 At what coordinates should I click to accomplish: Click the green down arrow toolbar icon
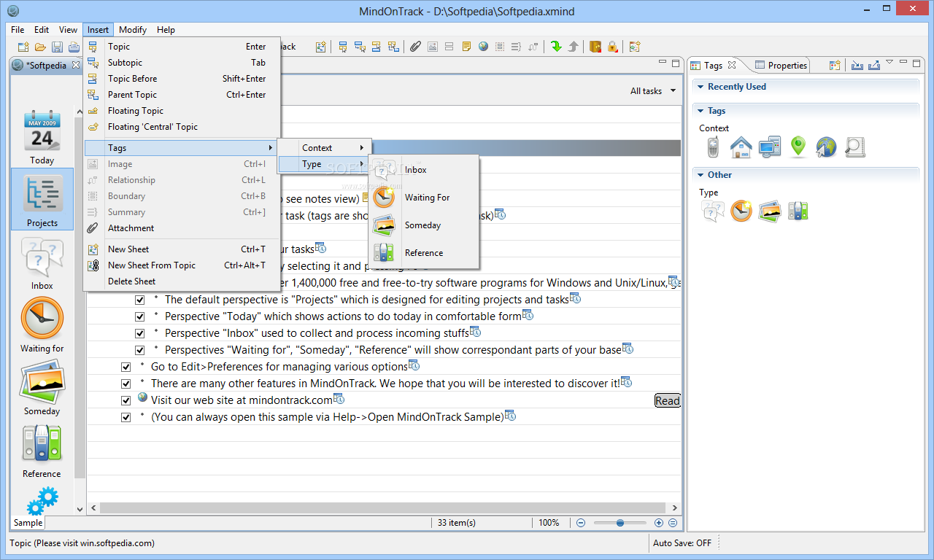click(x=556, y=47)
